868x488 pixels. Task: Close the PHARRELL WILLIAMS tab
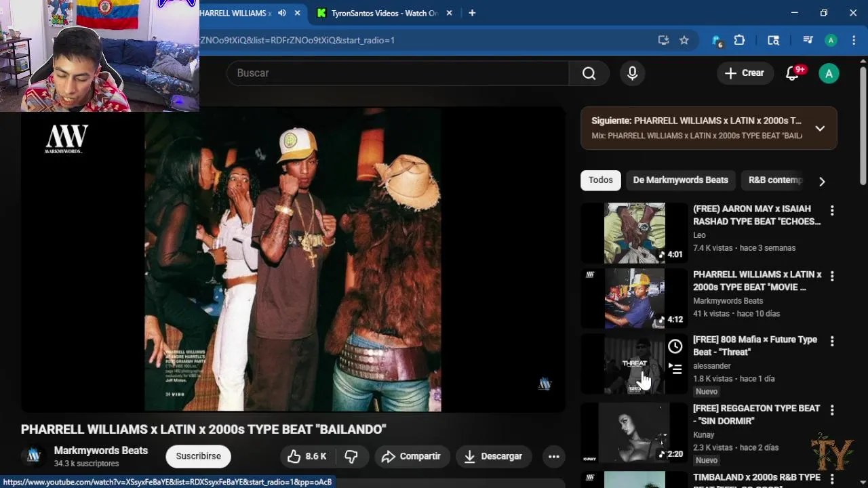pyautogui.click(x=297, y=13)
